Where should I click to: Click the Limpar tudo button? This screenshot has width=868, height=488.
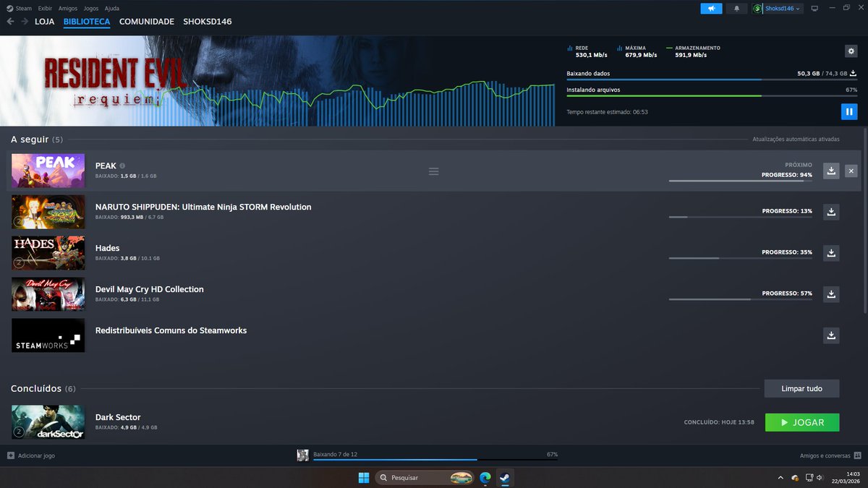coord(801,388)
